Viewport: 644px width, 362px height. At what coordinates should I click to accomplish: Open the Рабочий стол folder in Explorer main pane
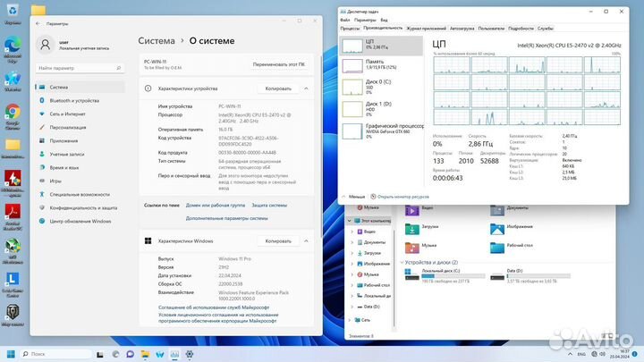pyautogui.click(x=512, y=247)
